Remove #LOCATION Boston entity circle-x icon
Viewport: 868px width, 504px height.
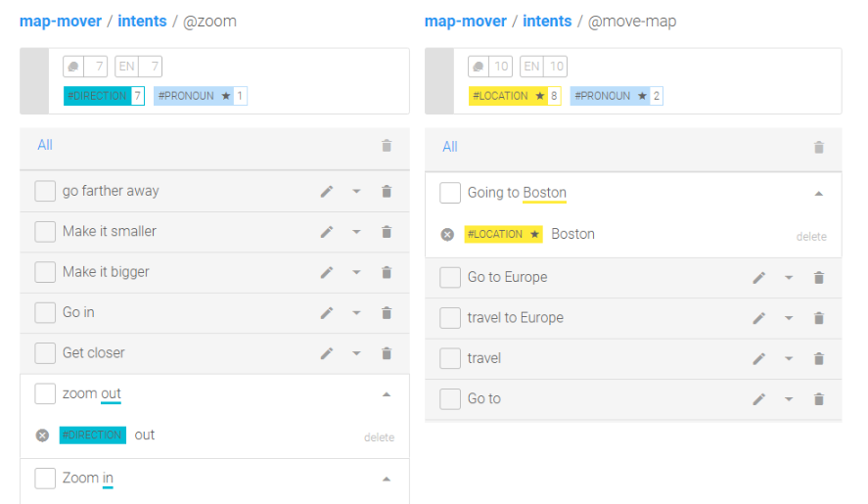447,235
